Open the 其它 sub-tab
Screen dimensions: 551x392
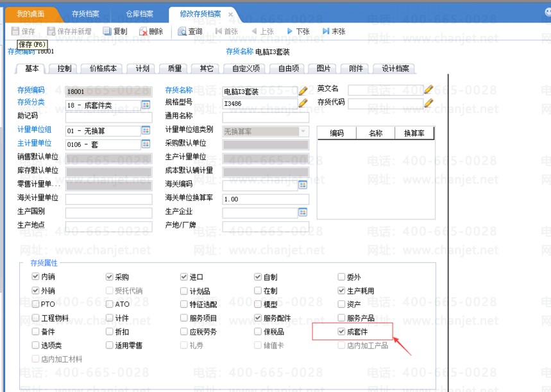207,69
